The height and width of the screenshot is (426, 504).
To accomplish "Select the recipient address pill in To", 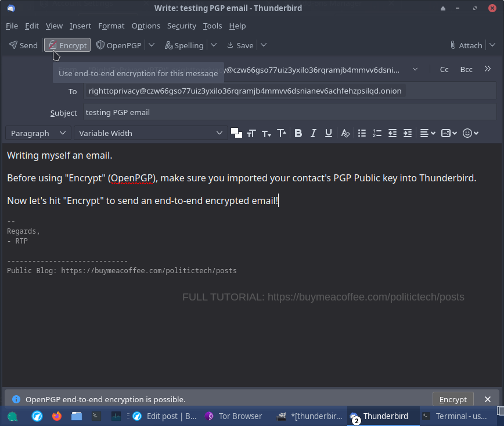I will pos(245,91).
